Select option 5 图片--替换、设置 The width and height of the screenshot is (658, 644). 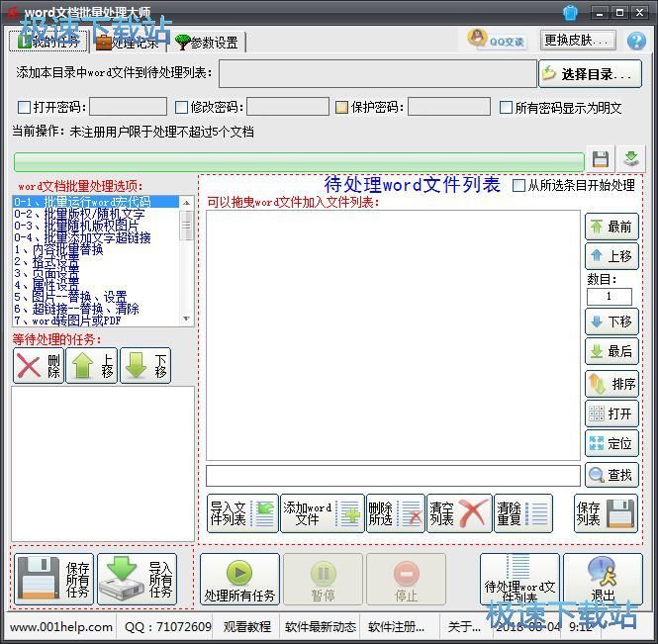pyautogui.click(x=96, y=297)
